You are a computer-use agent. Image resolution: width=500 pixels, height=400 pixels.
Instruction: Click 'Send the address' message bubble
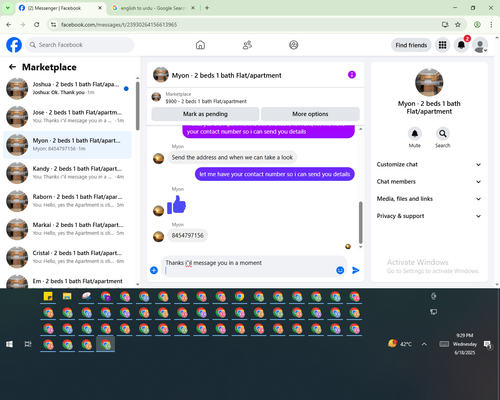tap(232, 157)
